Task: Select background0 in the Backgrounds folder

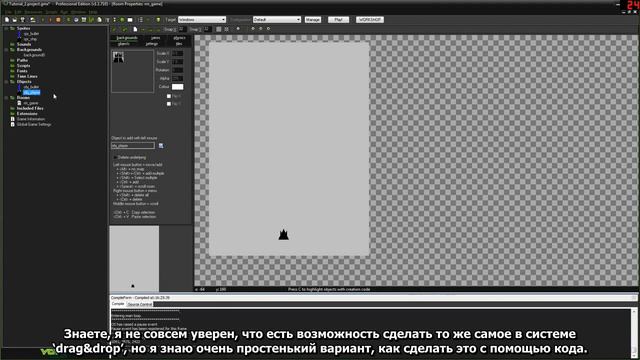Action: [x=34, y=55]
